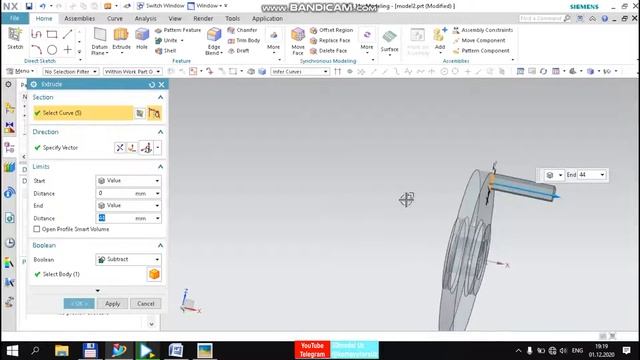Click Offset Region tool
This screenshot has width=640, height=360.
coord(331,30)
